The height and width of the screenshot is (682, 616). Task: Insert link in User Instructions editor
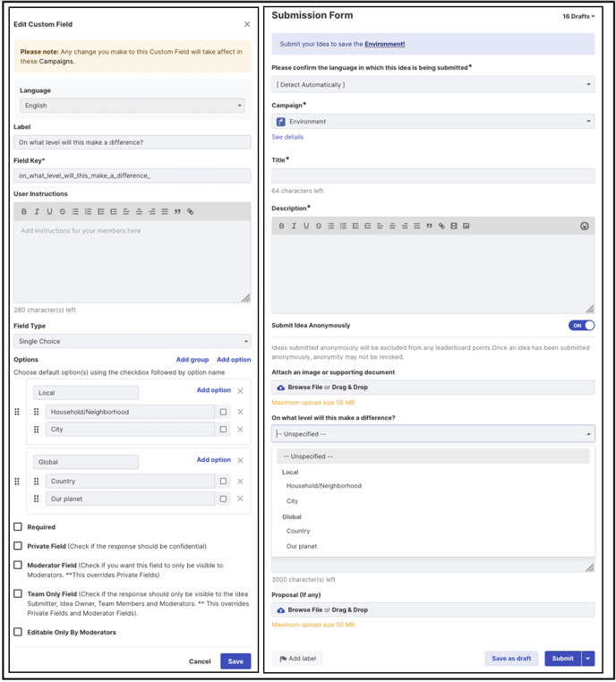coord(190,211)
